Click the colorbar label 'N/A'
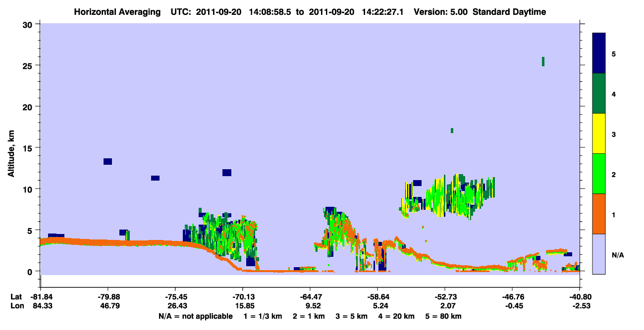Image resolution: width=644 pixels, height=330 pixels. pyautogui.click(x=617, y=255)
